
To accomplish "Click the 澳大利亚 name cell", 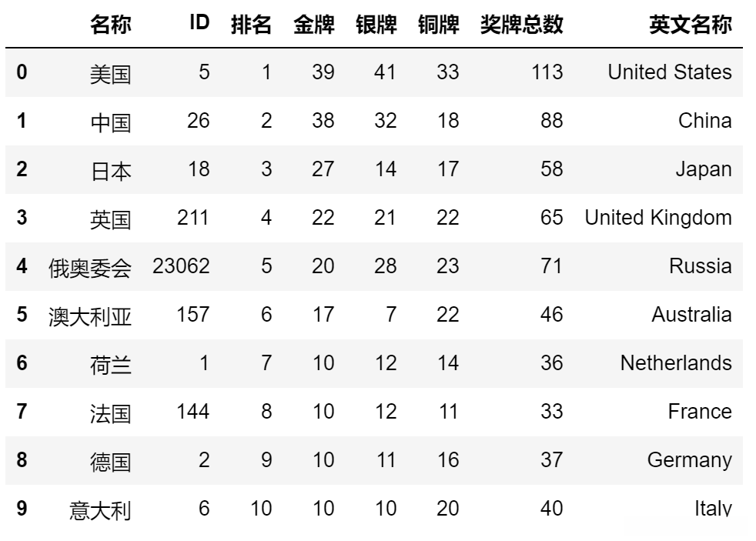I will click(x=89, y=316).
